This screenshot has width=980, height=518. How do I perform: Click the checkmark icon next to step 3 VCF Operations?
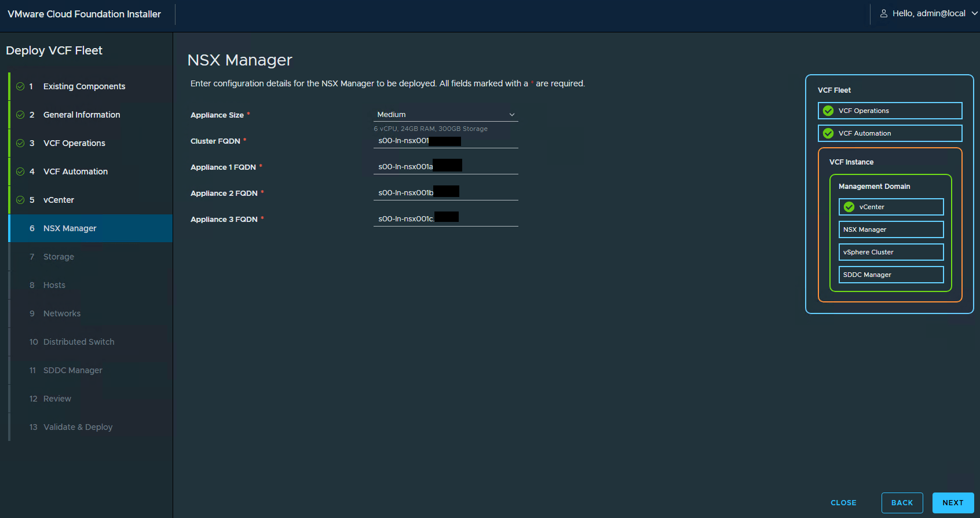20,143
